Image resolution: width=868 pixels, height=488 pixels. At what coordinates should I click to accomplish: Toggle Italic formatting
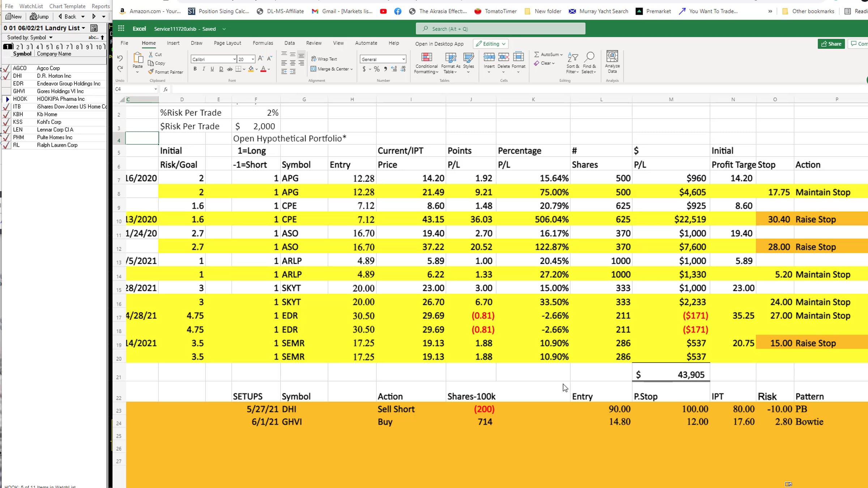pyautogui.click(x=204, y=69)
